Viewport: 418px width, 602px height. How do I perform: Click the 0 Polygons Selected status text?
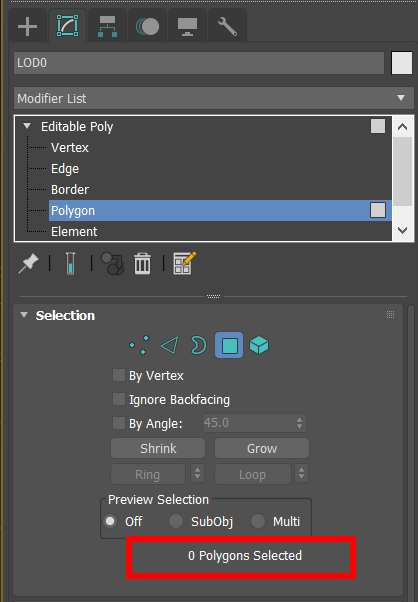click(245, 556)
